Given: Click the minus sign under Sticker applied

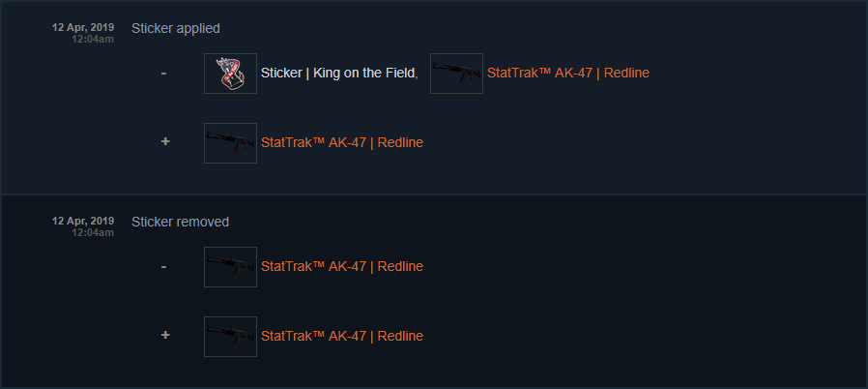Looking at the screenshot, I should pos(164,74).
